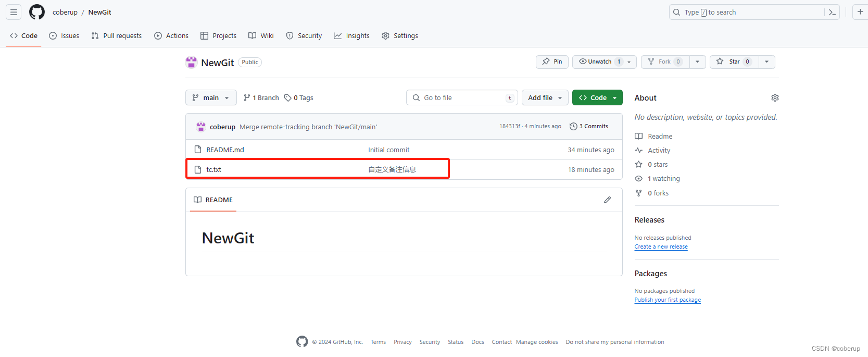Click the GitHub Octocat logo in header
868x357 pixels.
[x=37, y=12]
